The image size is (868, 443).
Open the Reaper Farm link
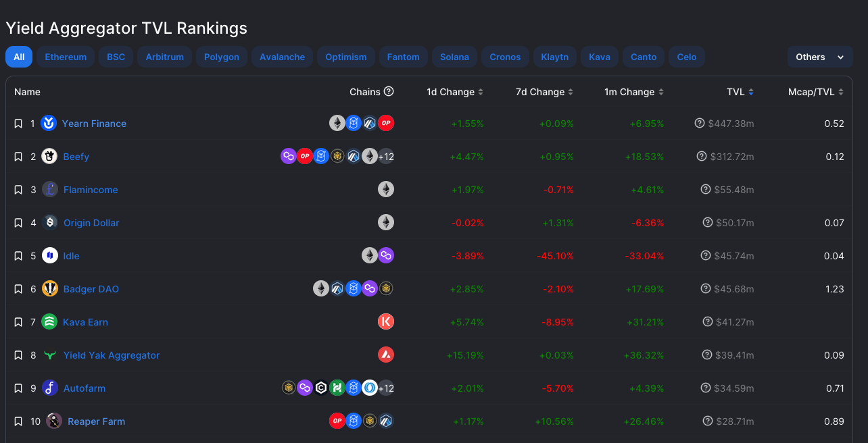[x=97, y=421]
